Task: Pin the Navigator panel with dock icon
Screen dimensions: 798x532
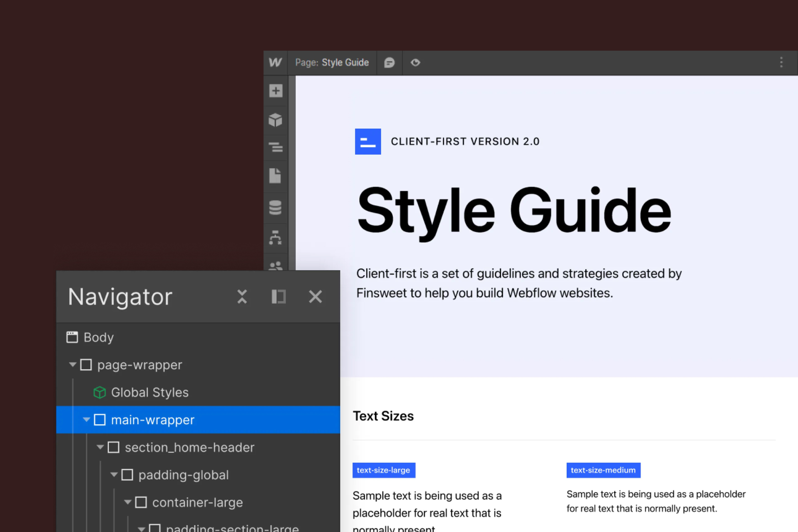Action: (x=278, y=296)
